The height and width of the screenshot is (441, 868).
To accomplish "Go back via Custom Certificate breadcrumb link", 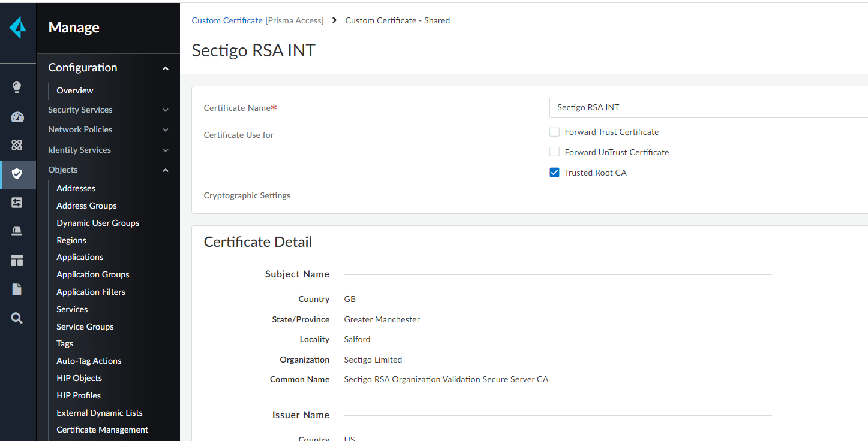I will pyautogui.click(x=227, y=20).
